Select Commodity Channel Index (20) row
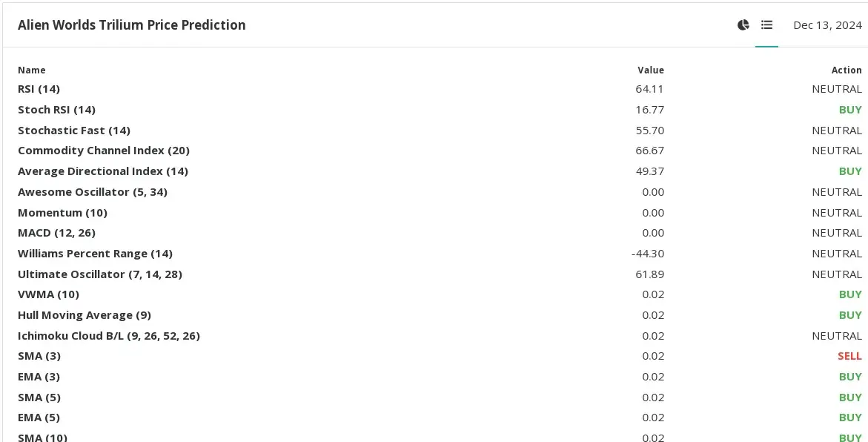The image size is (868, 442). [x=440, y=151]
